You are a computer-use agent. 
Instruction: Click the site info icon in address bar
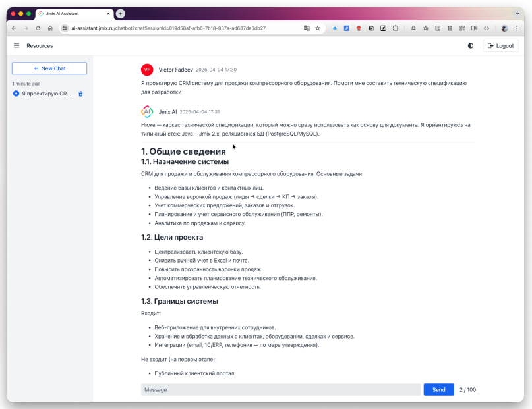tap(65, 28)
